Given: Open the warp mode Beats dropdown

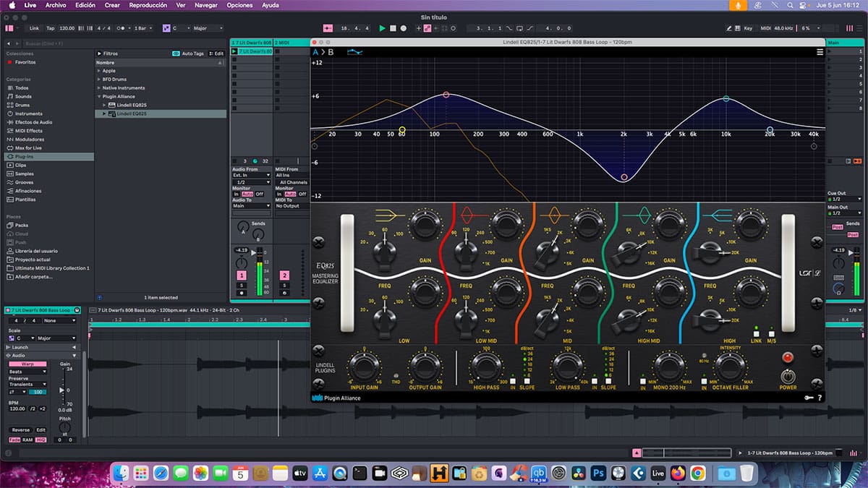Looking at the screenshot, I should pos(28,371).
